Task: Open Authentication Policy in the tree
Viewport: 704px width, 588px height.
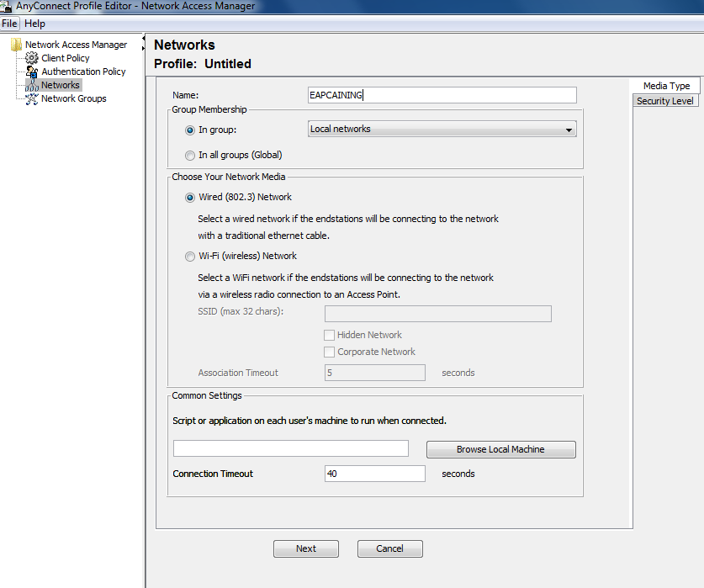Action: 83,72
